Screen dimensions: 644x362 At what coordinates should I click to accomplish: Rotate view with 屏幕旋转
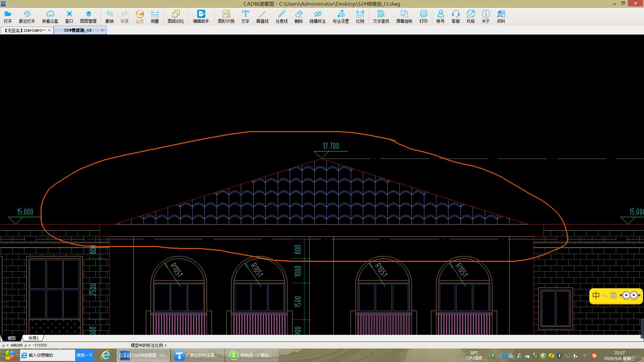point(404,17)
